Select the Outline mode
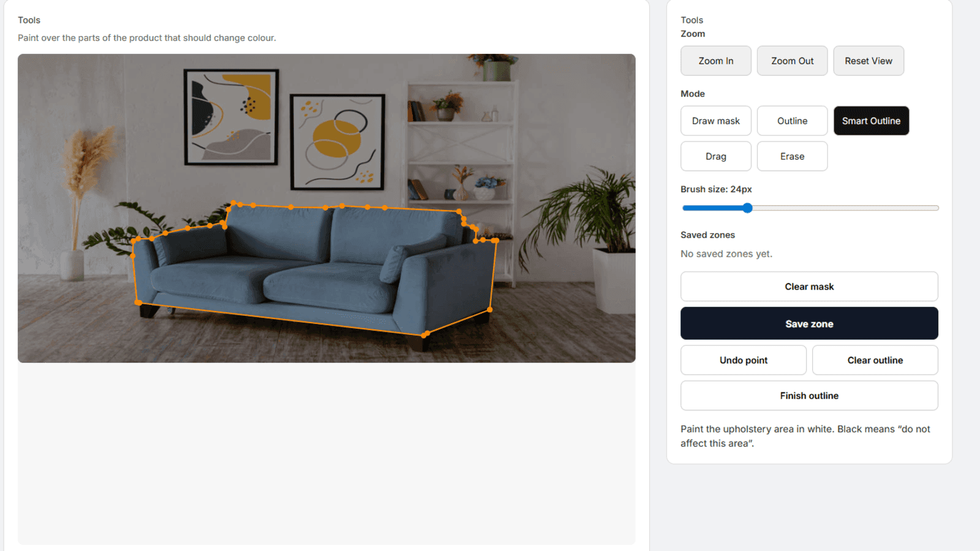 (792, 121)
